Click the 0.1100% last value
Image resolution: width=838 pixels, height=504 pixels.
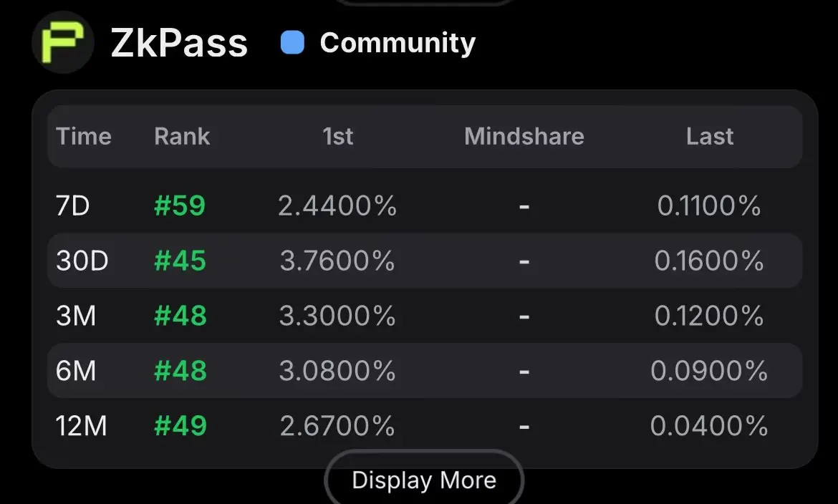[x=709, y=205]
